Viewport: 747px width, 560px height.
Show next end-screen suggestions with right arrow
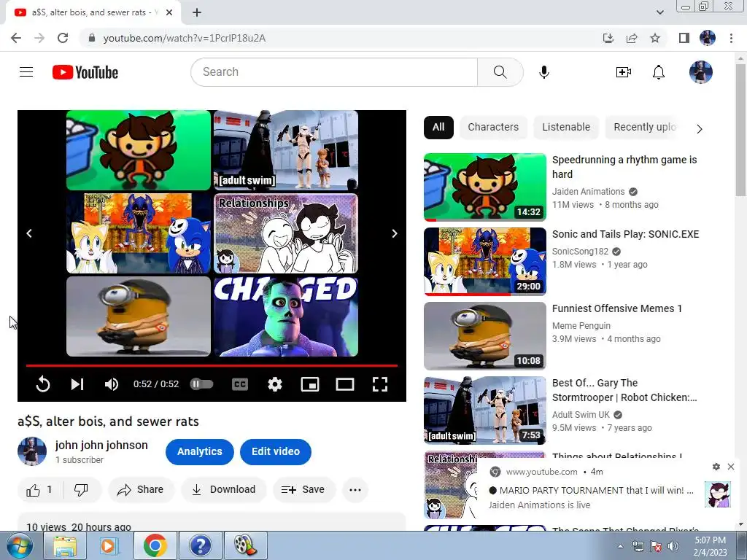(395, 233)
